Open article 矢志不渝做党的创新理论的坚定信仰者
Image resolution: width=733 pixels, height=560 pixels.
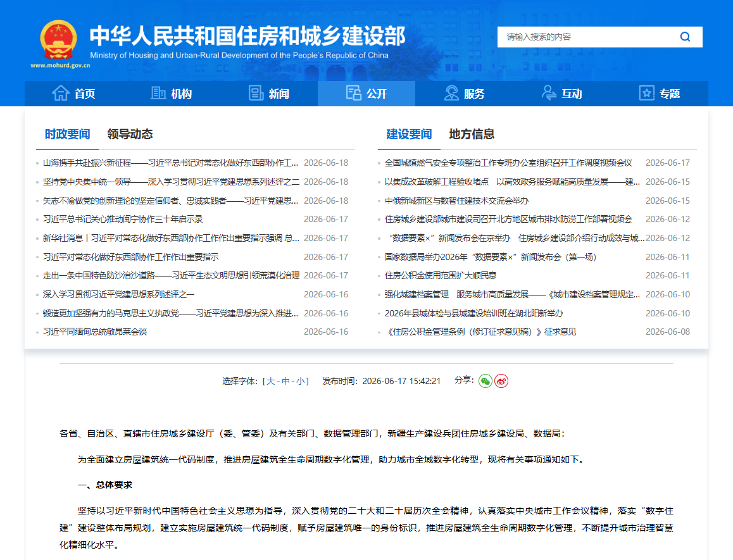[170, 201]
